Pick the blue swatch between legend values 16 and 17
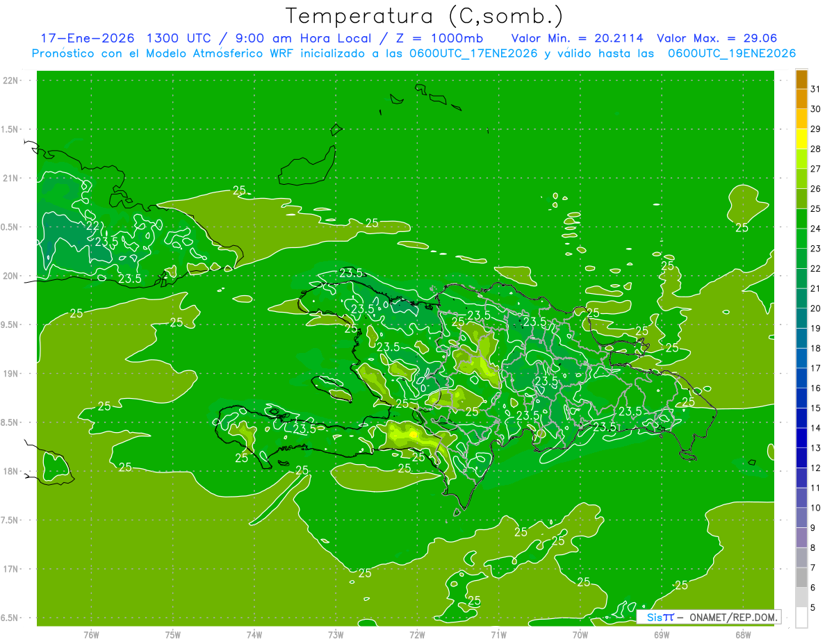This screenshot has height=644, width=834. [801, 378]
